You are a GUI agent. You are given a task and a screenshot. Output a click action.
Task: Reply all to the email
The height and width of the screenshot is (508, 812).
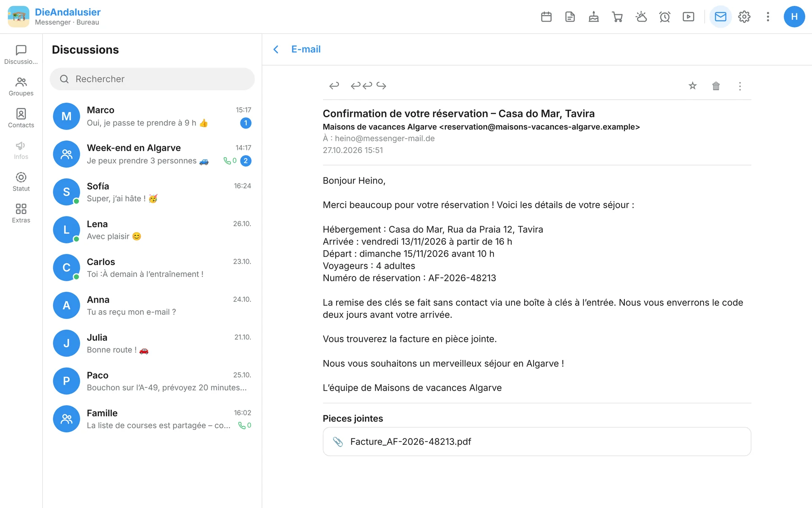coord(361,85)
